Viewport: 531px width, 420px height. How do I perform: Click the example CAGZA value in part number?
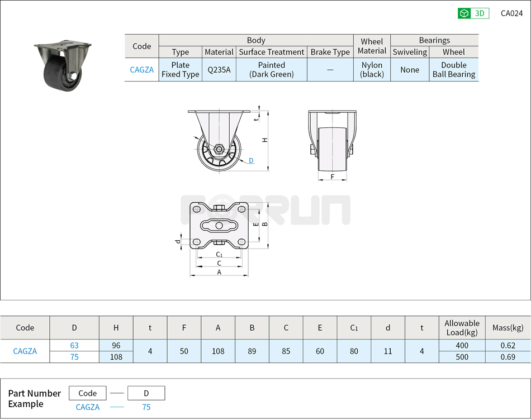pyautogui.click(x=88, y=407)
